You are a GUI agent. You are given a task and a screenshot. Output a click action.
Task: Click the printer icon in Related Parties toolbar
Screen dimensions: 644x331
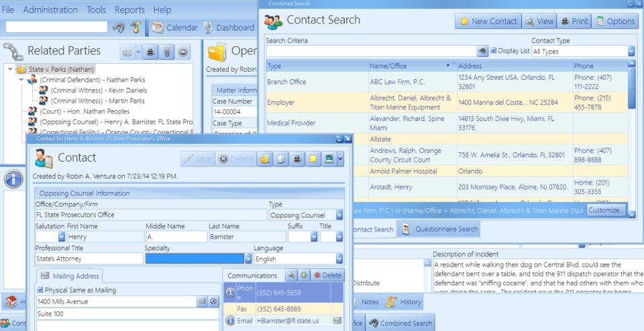[151, 52]
